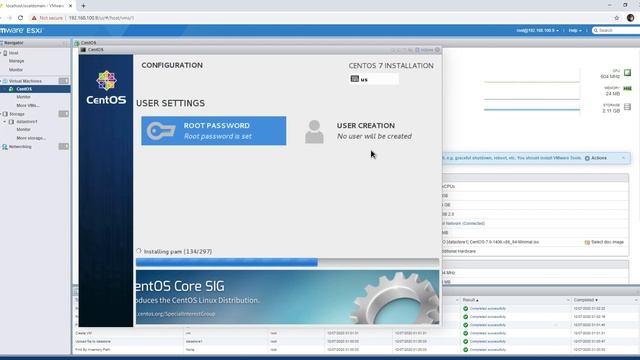Open the Help dropdown menu
Screen dimensions: 640x360
(575, 31)
